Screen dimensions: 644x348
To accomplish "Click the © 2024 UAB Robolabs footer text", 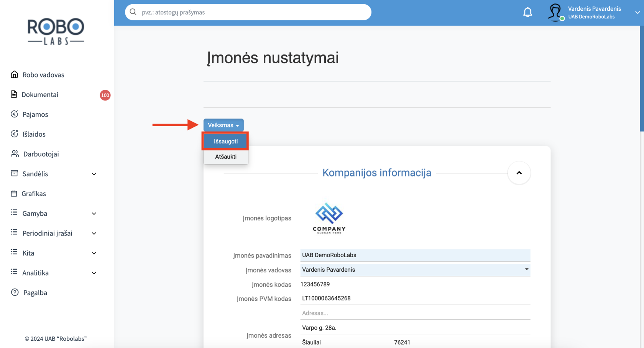I will click(56, 338).
